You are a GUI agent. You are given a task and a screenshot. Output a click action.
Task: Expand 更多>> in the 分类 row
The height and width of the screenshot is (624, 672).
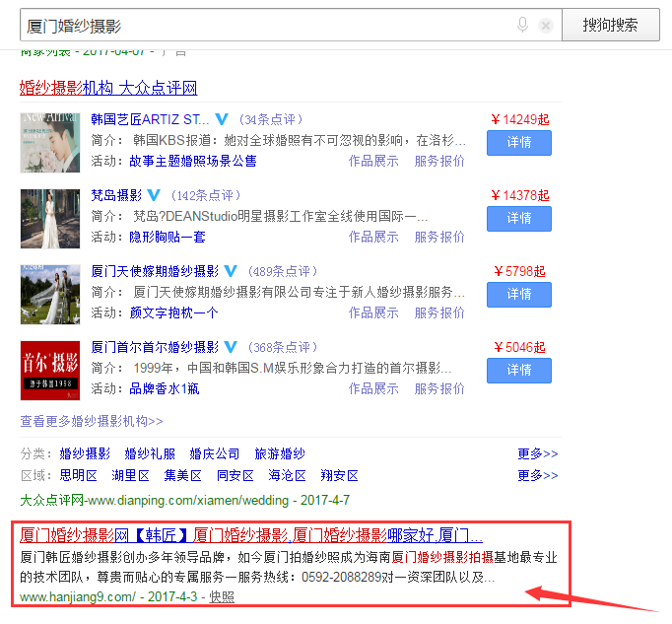click(x=537, y=453)
